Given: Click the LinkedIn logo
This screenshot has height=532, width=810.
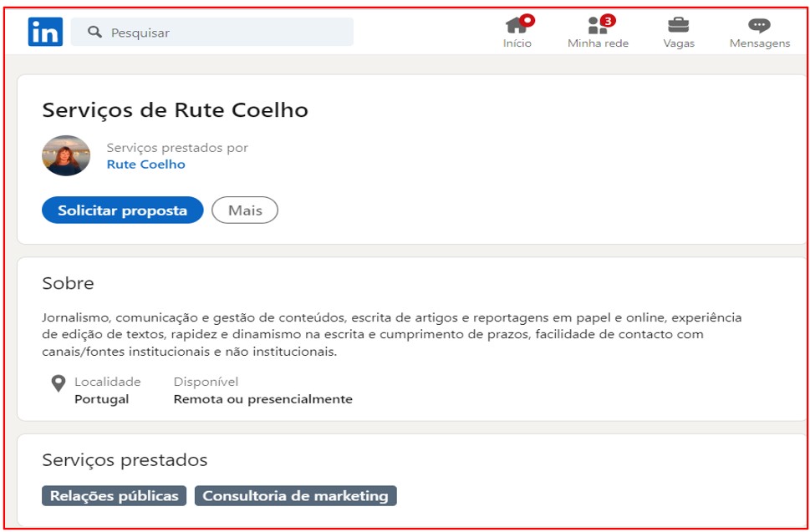Looking at the screenshot, I should [45, 32].
